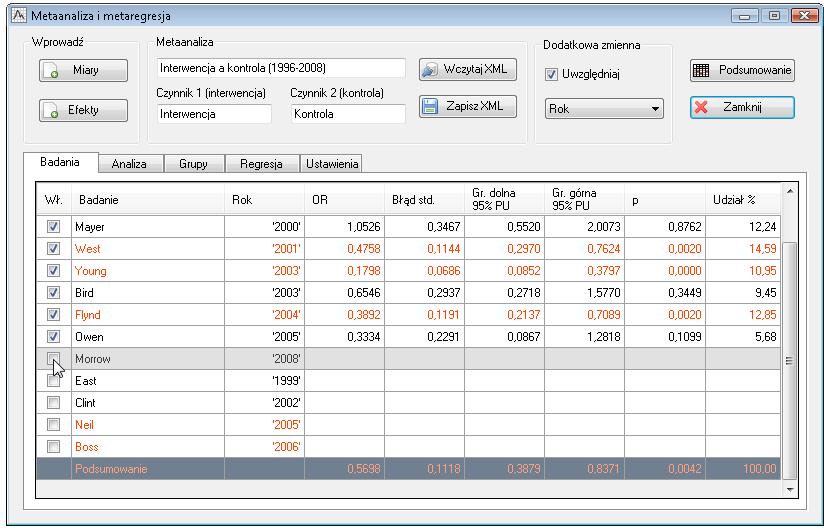Click the Miary button

click(x=83, y=70)
